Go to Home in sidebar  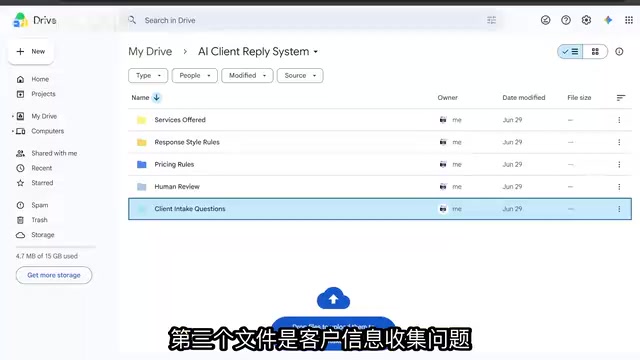[x=40, y=79]
